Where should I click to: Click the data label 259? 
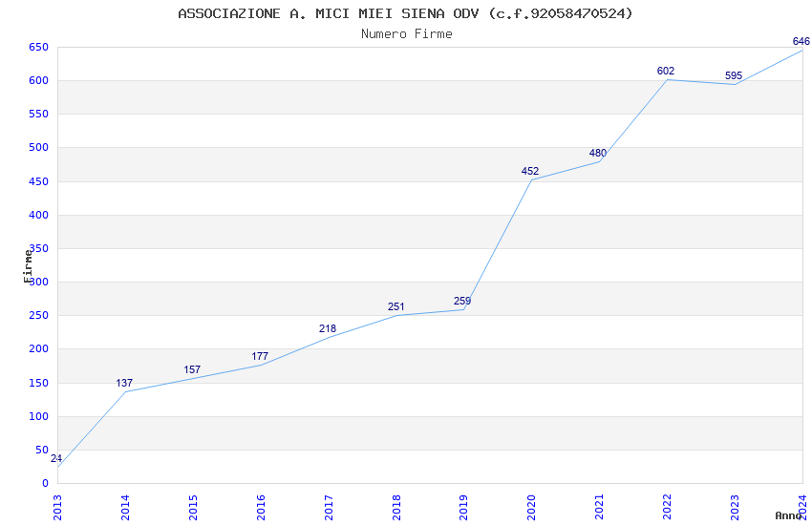point(462,301)
